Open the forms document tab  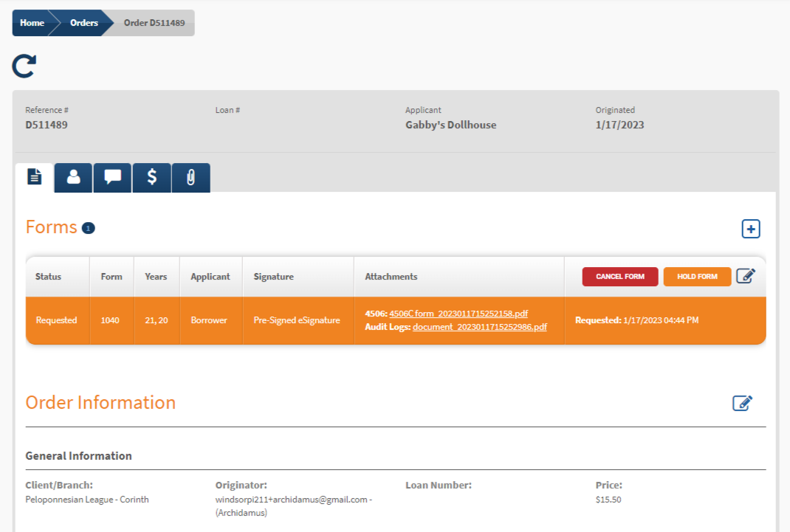click(34, 177)
